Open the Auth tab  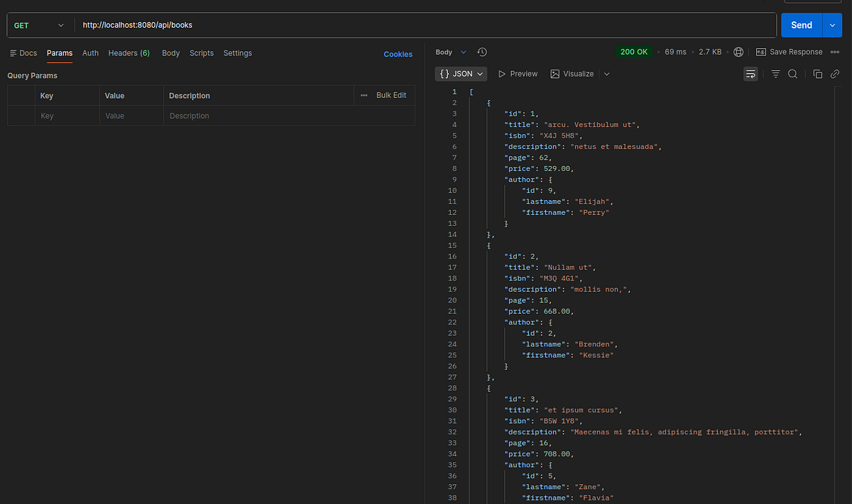[90, 53]
